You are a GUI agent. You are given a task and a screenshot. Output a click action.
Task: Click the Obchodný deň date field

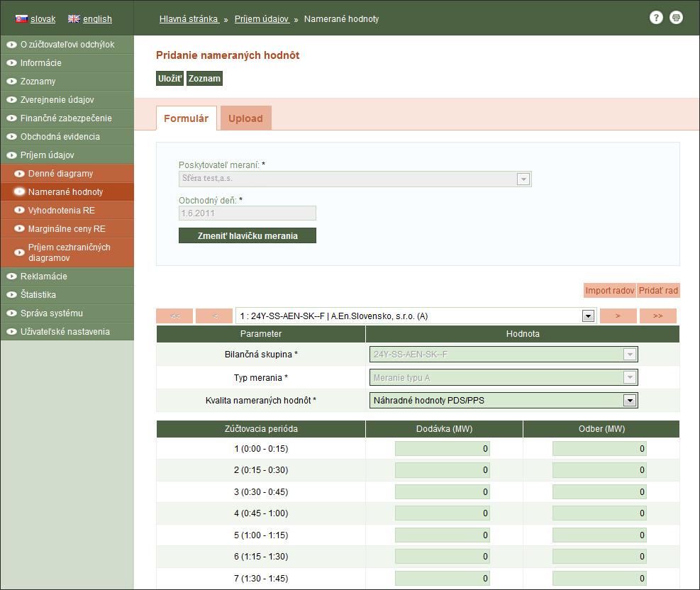pos(248,213)
